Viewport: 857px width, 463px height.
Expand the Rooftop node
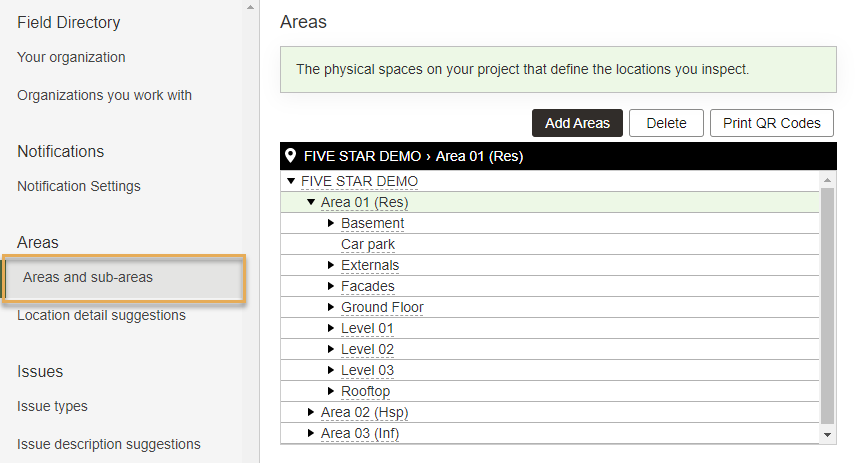pyautogui.click(x=331, y=391)
